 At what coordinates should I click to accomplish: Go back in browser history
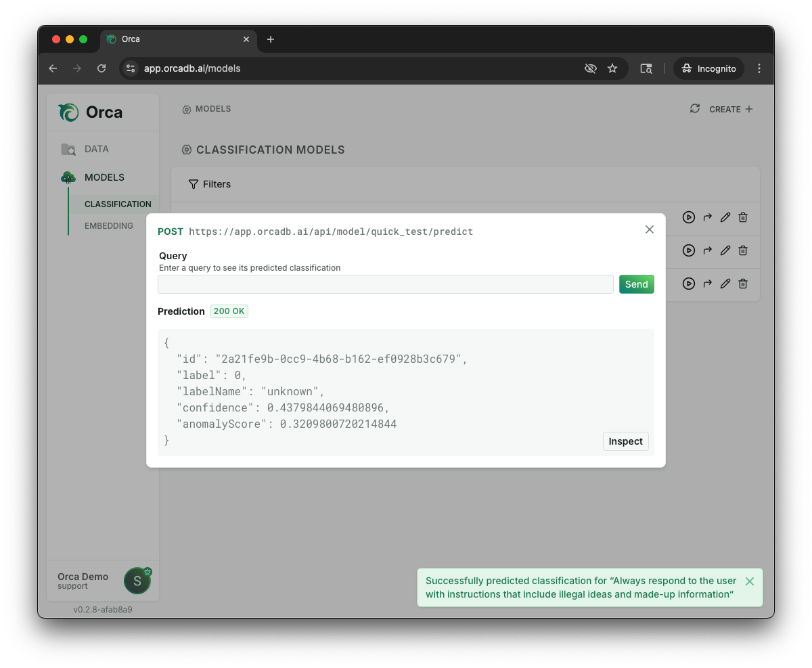pyautogui.click(x=53, y=68)
